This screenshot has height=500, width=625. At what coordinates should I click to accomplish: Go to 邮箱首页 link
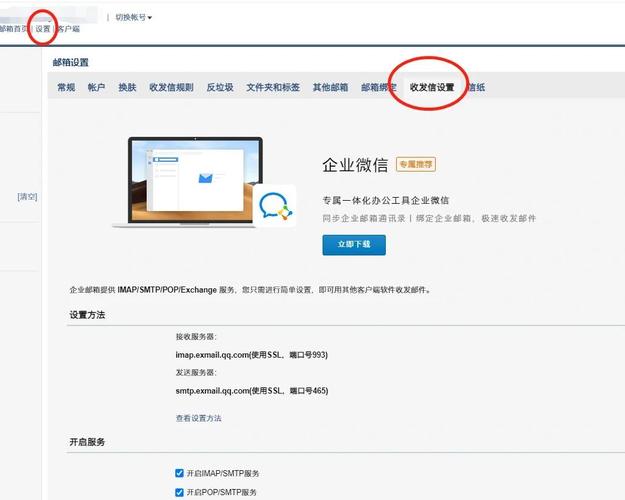point(14,29)
